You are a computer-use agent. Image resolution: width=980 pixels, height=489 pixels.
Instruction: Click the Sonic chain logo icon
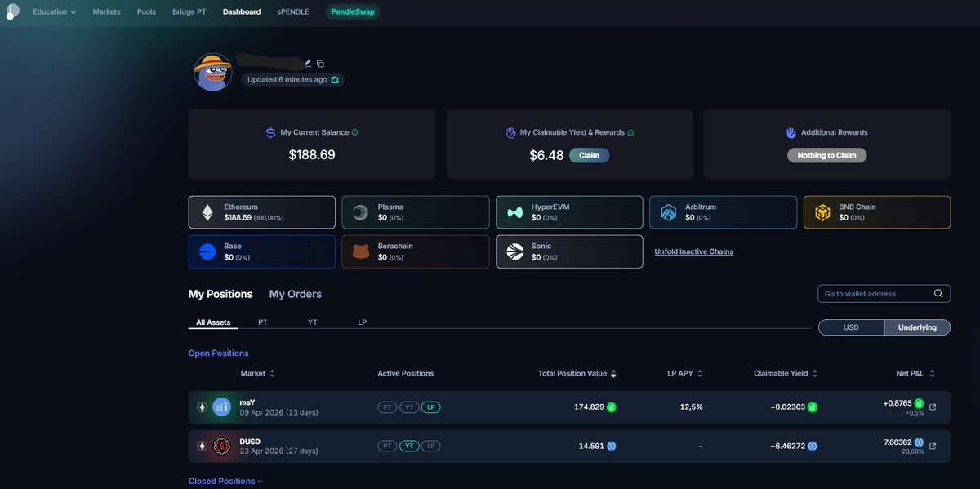click(x=514, y=251)
